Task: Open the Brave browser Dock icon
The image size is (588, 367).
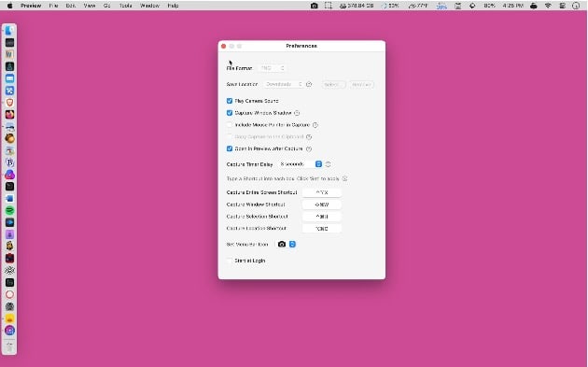Action: coord(9,103)
